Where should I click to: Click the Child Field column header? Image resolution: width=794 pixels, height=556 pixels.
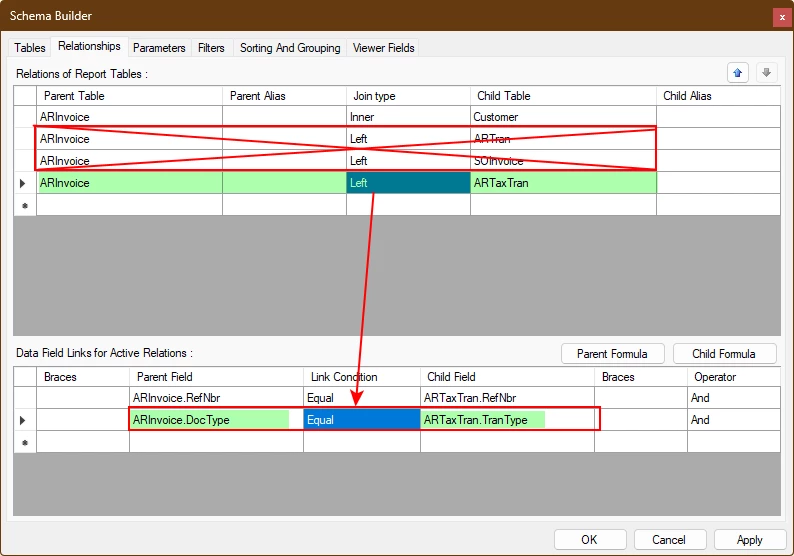coord(507,377)
